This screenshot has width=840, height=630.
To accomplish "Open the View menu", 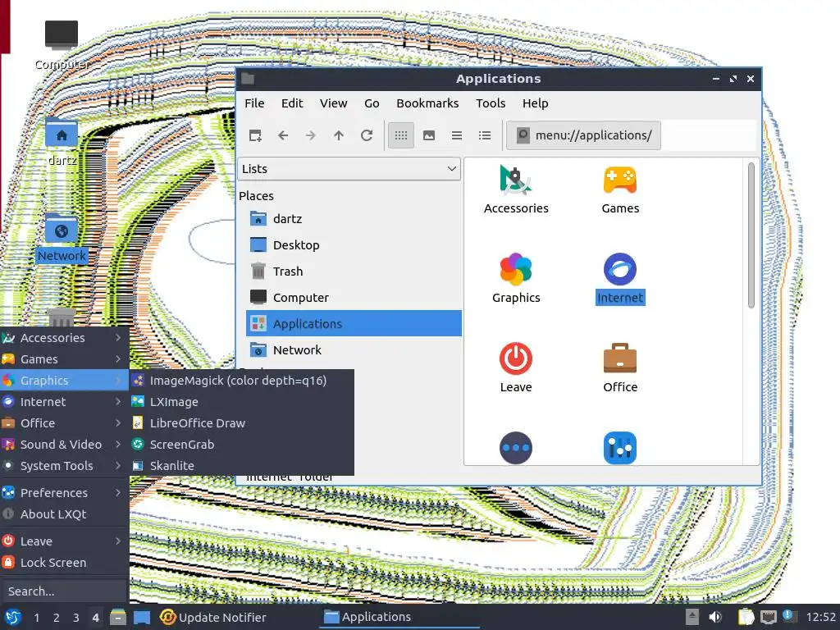I will tap(333, 103).
